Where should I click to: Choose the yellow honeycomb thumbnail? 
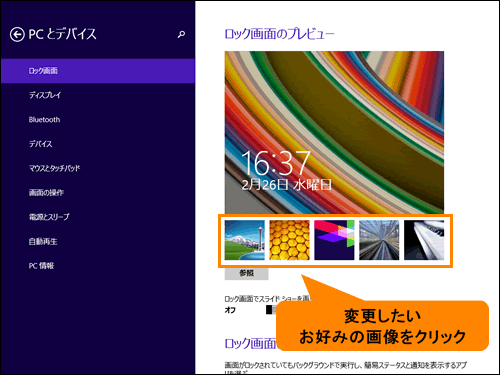click(x=289, y=240)
